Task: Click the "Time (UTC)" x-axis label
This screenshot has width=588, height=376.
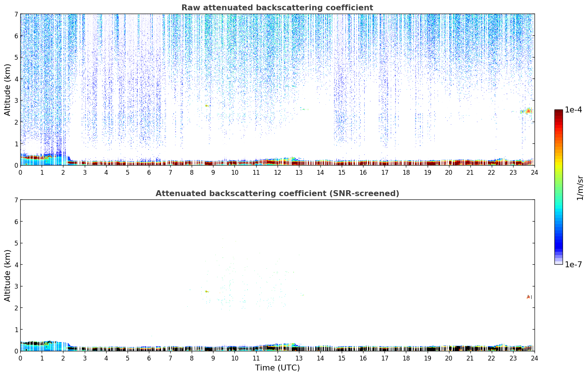Action: [x=277, y=368]
